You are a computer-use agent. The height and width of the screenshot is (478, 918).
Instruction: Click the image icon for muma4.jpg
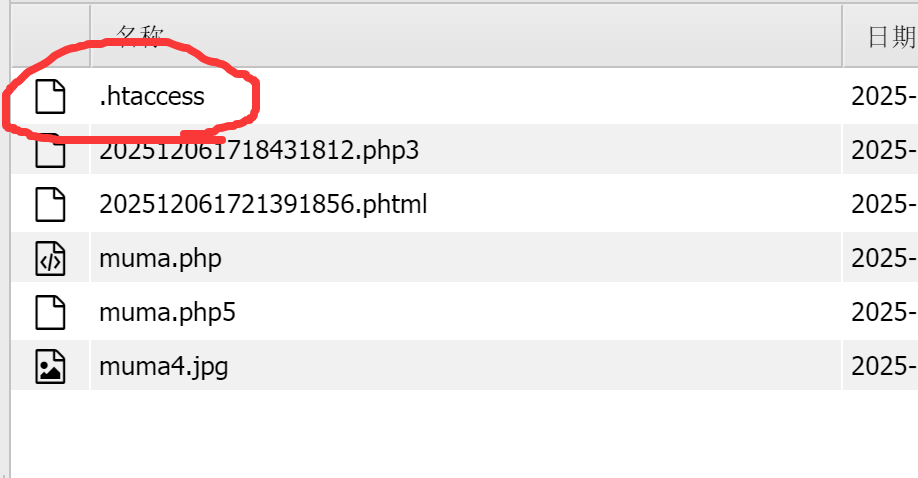[50, 367]
